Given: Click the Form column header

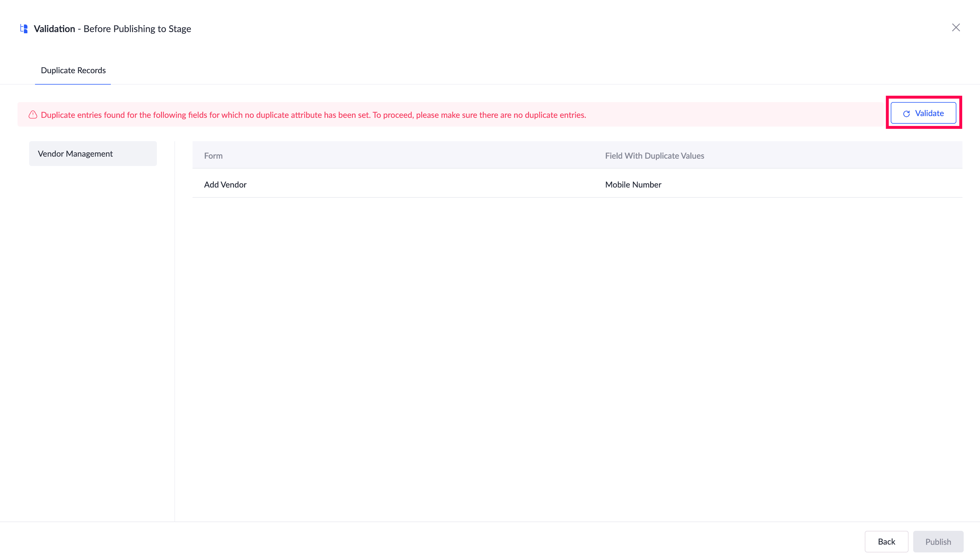Looking at the screenshot, I should pyautogui.click(x=213, y=156).
